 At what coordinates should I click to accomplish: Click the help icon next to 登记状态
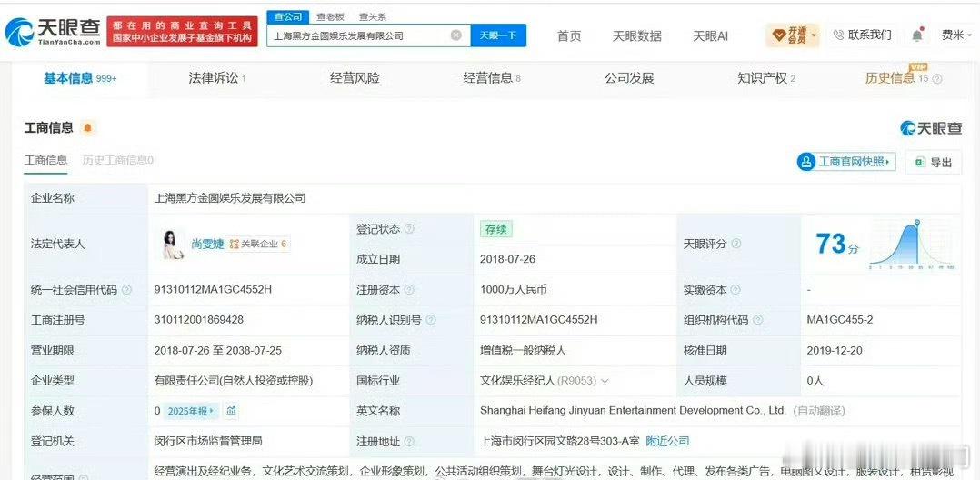tap(409, 229)
